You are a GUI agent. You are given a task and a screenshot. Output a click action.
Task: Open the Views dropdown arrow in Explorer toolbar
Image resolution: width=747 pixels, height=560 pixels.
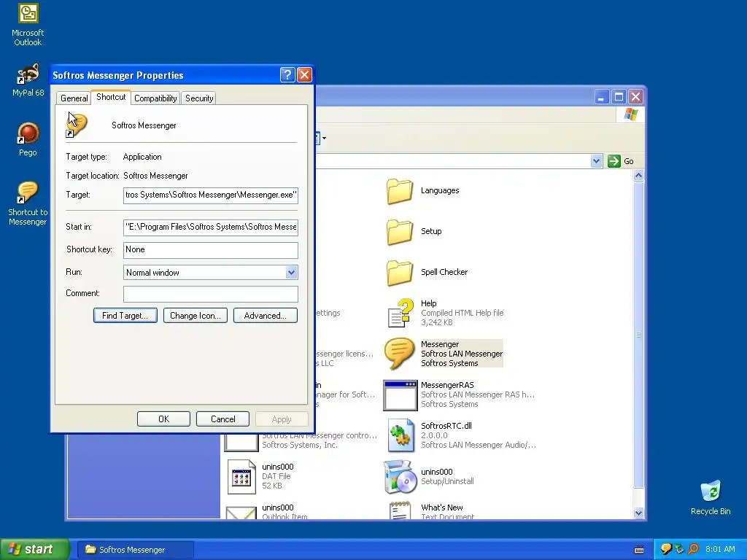pos(324,138)
